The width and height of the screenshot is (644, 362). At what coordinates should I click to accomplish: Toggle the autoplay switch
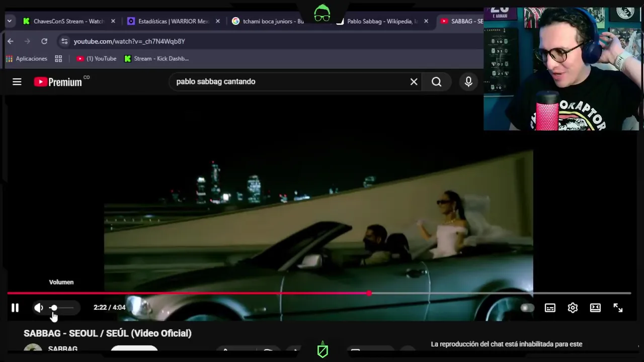[x=526, y=308]
